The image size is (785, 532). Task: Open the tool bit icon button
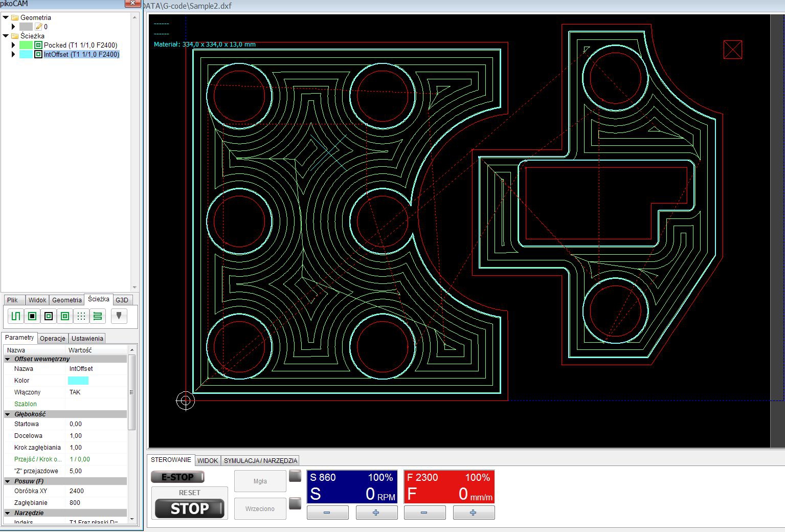pyautogui.click(x=119, y=316)
